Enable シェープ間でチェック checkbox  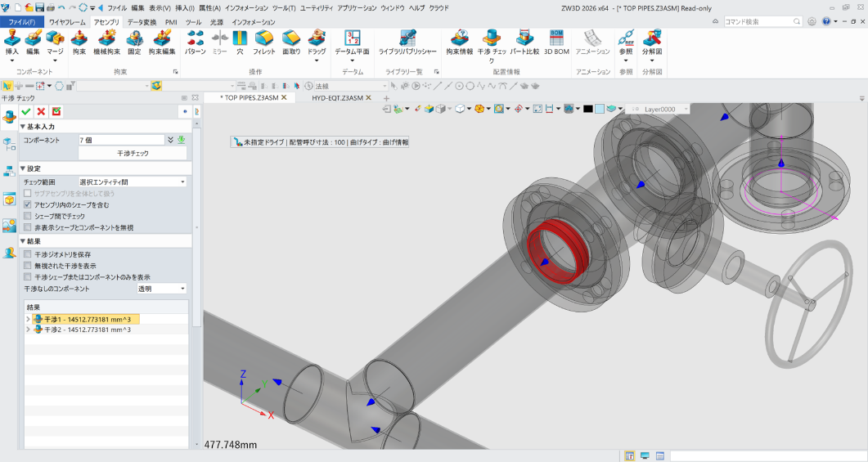[28, 216]
